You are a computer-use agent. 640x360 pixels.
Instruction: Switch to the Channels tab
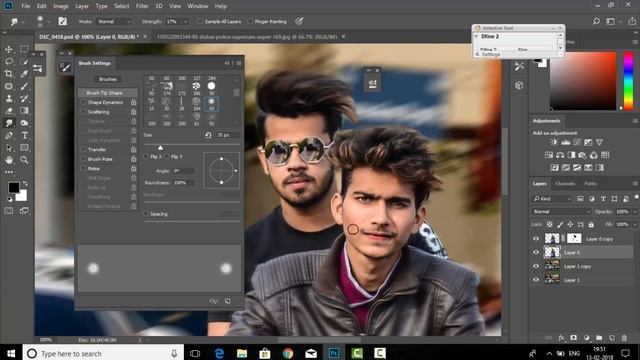[565, 184]
